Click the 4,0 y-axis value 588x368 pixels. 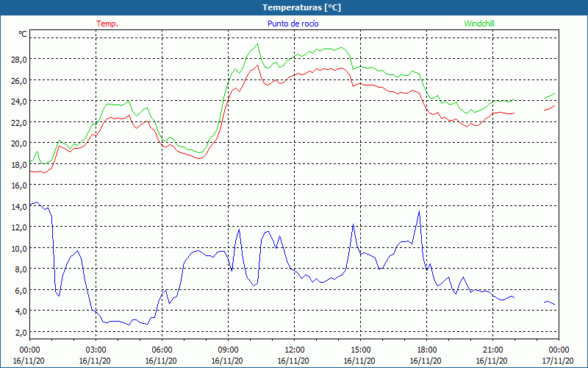pos(21,311)
